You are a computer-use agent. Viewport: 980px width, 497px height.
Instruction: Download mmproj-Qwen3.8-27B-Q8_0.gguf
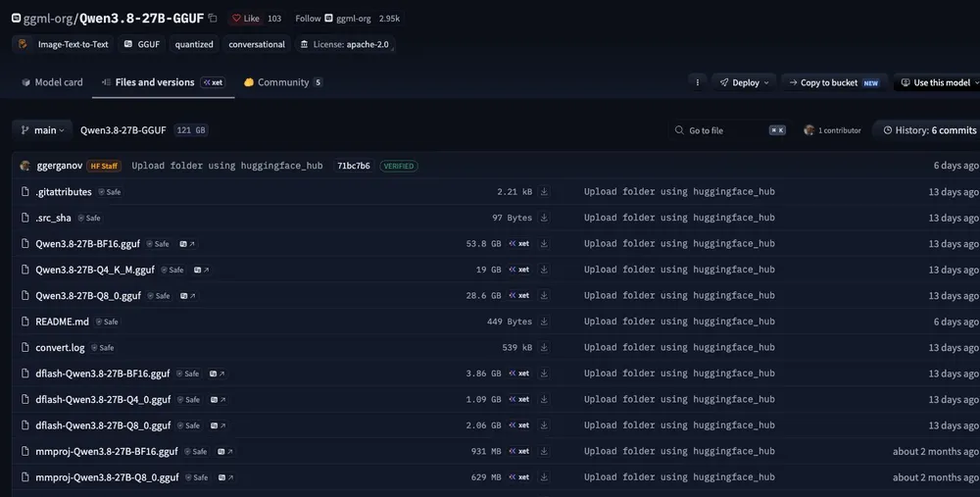(x=544, y=477)
